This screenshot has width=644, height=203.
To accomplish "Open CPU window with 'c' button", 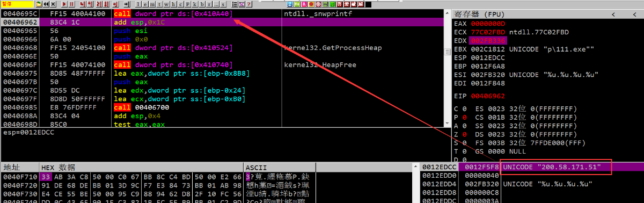I will click(180, 4).
